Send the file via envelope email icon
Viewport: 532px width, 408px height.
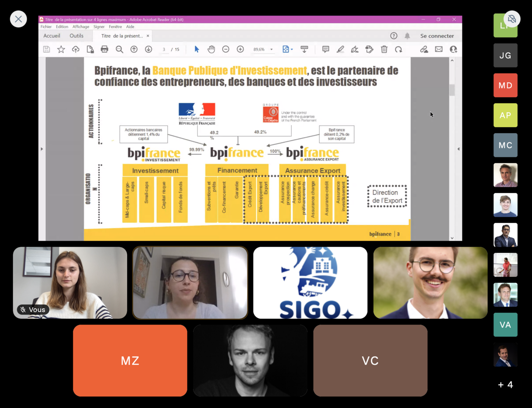[438, 49]
